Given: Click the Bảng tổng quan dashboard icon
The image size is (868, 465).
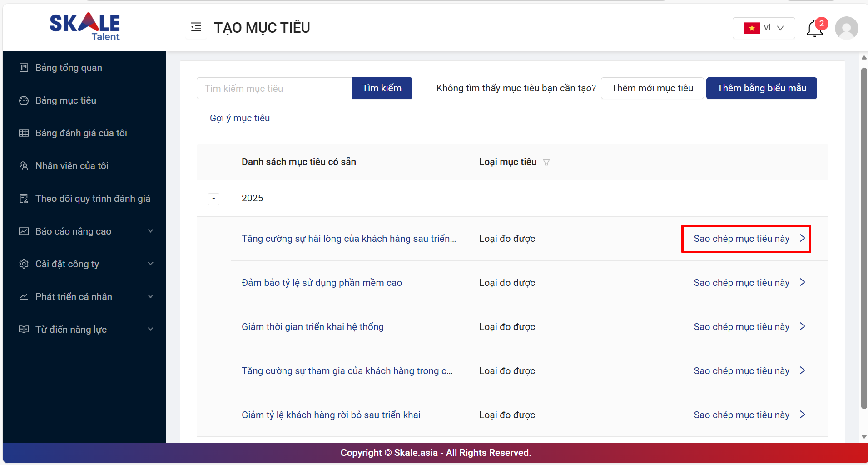Looking at the screenshot, I should (x=24, y=68).
